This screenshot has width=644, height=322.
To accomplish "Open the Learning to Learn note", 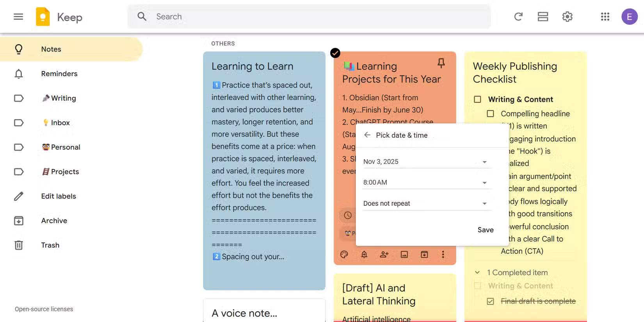I will [x=264, y=171].
